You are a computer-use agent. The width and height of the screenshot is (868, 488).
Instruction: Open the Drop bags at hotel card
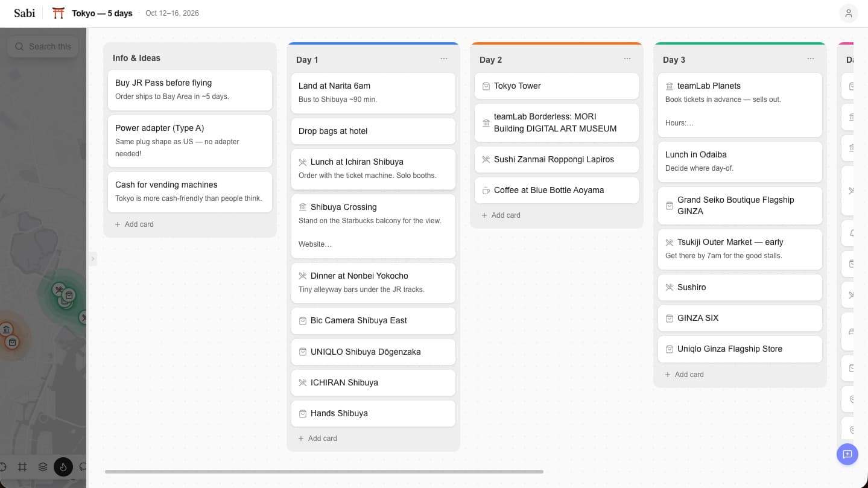click(373, 131)
